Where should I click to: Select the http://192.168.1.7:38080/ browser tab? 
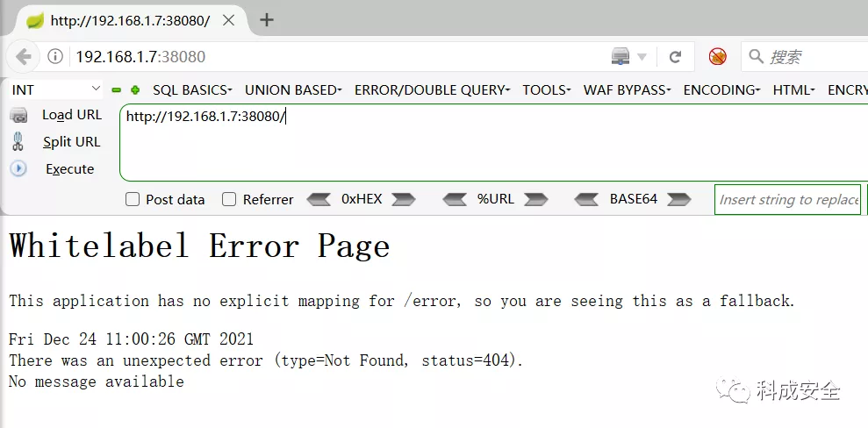coord(131,21)
